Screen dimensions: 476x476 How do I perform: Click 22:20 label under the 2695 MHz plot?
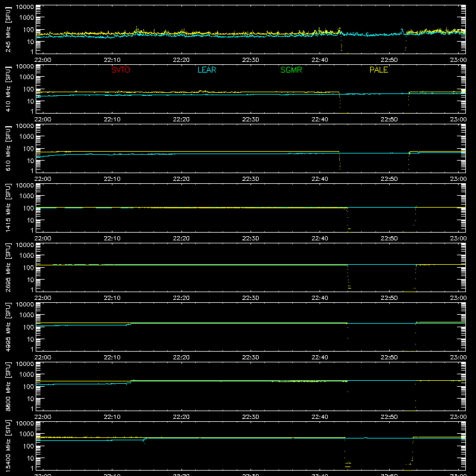pos(181,298)
